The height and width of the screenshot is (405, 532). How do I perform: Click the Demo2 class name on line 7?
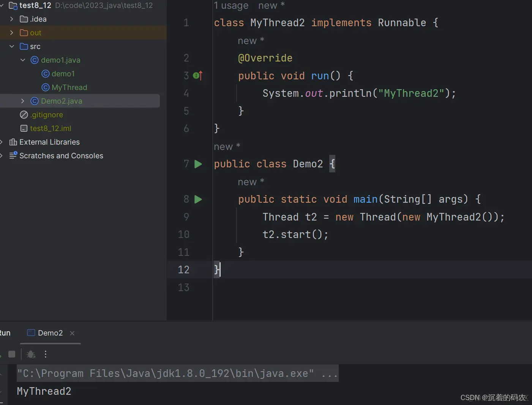[308, 164]
